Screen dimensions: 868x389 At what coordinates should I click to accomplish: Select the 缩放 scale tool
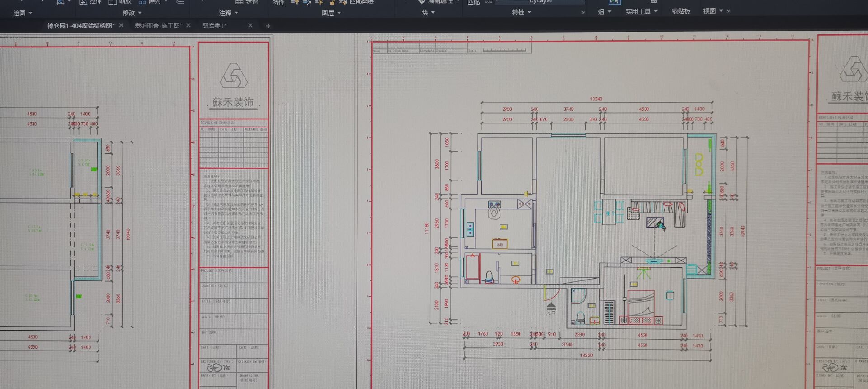113,2
